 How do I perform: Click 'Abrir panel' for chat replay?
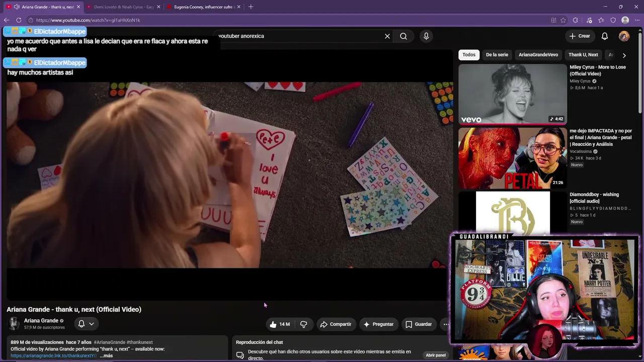click(436, 355)
